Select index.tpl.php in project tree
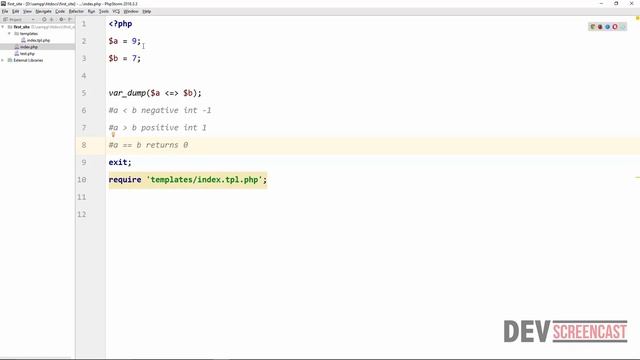Image resolution: width=640 pixels, height=360 pixels. click(38, 40)
